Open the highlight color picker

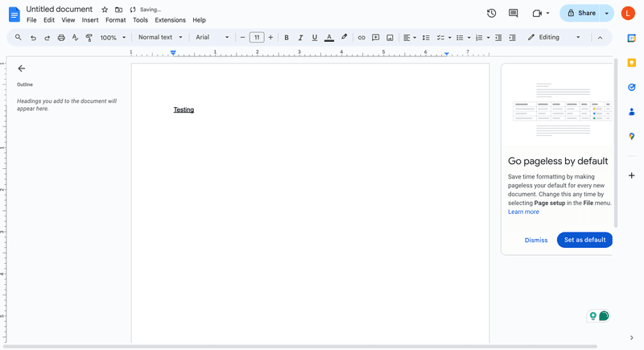(x=345, y=37)
